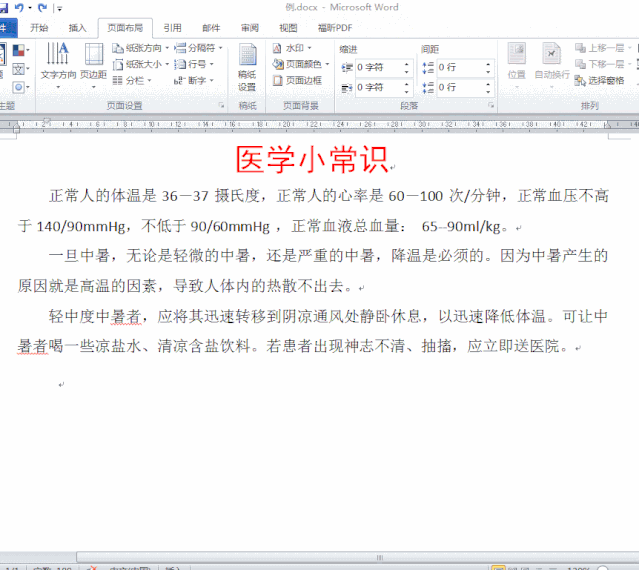Open the 断字 hyphenation menu

pos(194,80)
